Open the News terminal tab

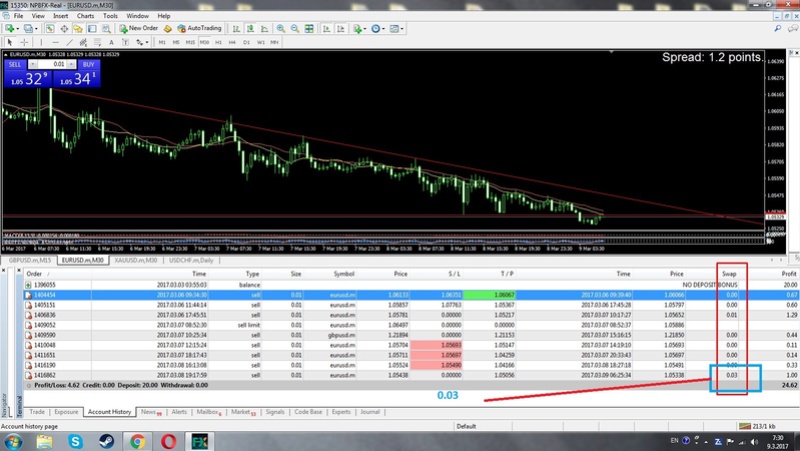tap(151, 412)
